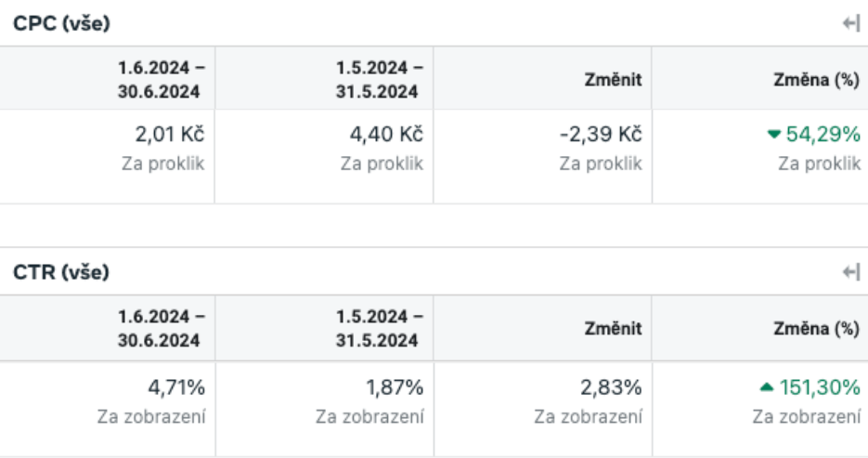Select the 2,83% CTR change cell
Viewport: 868px width, 458px height.
543,410
